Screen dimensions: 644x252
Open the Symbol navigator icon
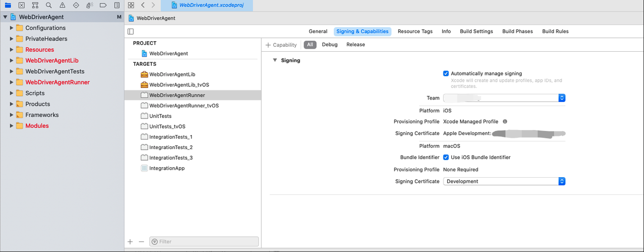(35, 6)
